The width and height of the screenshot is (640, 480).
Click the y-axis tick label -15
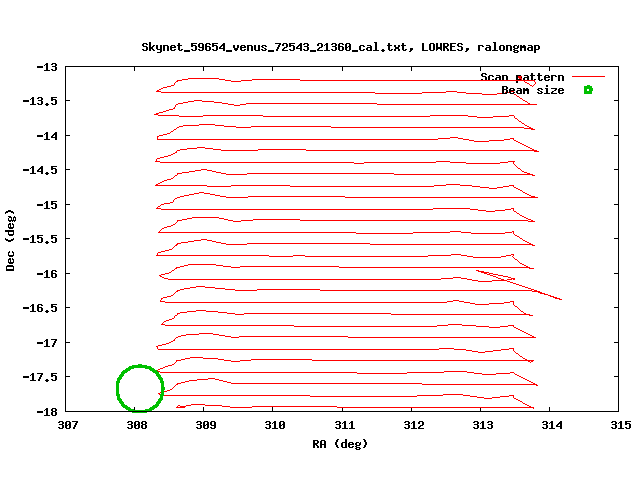click(x=47, y=205)
